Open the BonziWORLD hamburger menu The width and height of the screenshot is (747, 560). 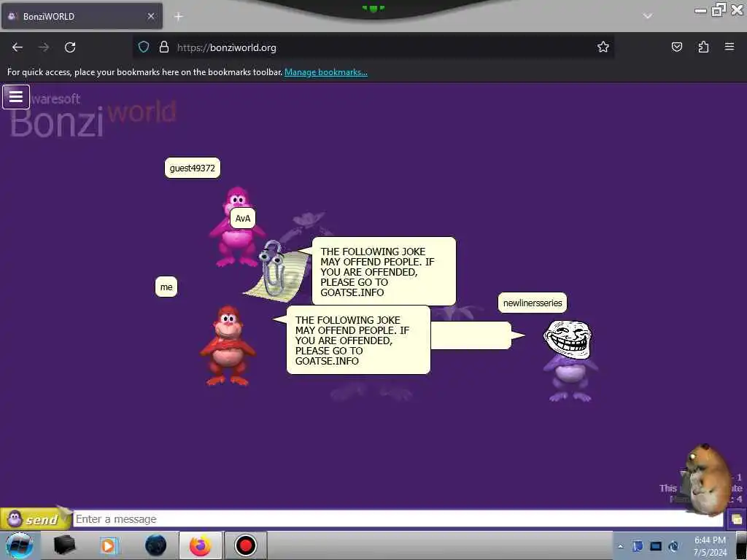(x=16, y=97)
